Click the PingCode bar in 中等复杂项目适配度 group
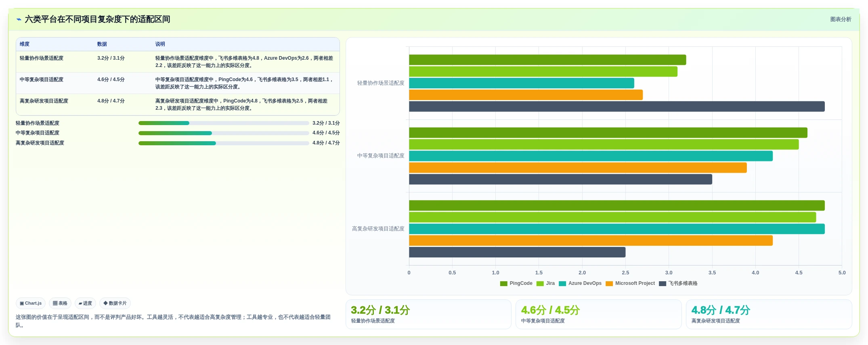The width and height of the screenshot is (868, 345). click(608, 133)
